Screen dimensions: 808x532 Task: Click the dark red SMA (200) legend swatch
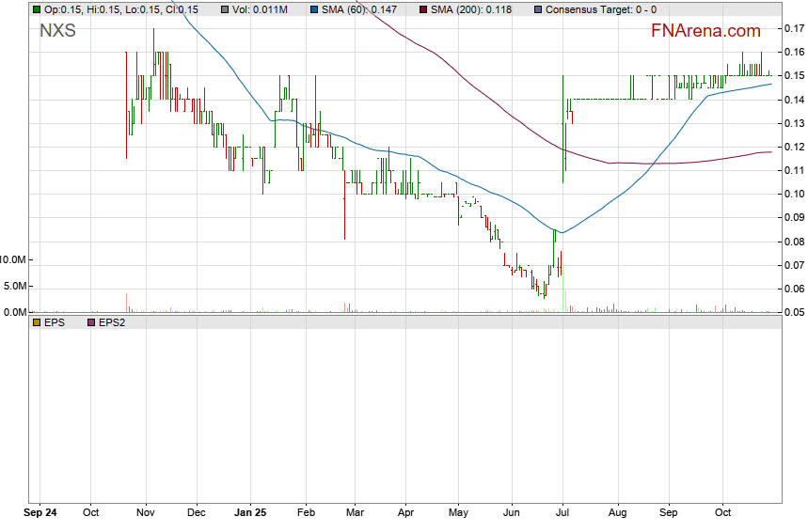pos(422,9)
